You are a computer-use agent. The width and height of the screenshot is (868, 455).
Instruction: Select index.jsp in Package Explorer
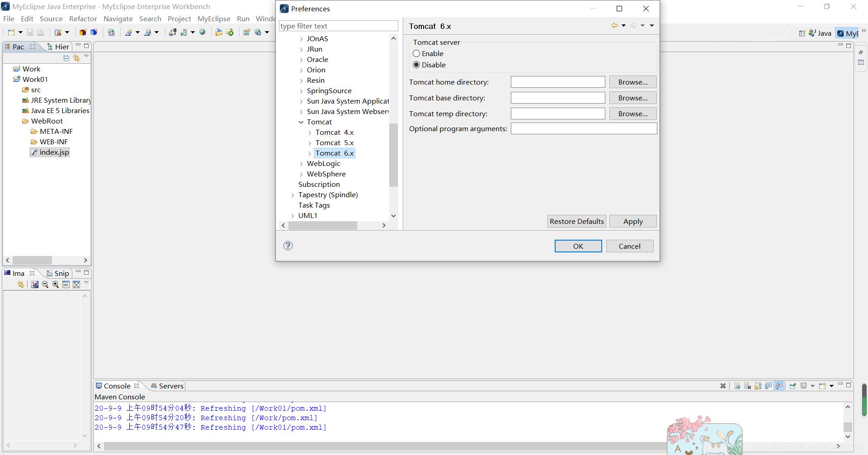pos(50,152)
